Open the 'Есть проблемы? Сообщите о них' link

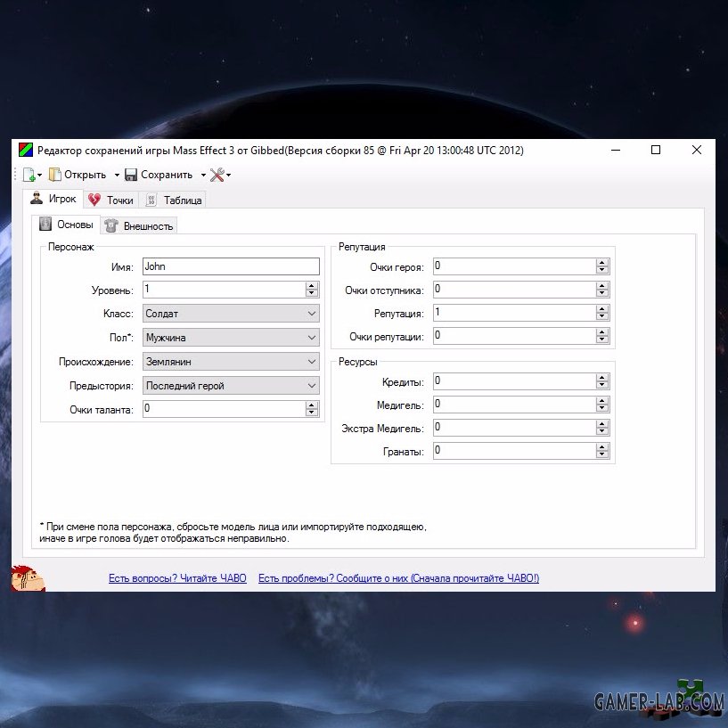[x=398, y=578]
